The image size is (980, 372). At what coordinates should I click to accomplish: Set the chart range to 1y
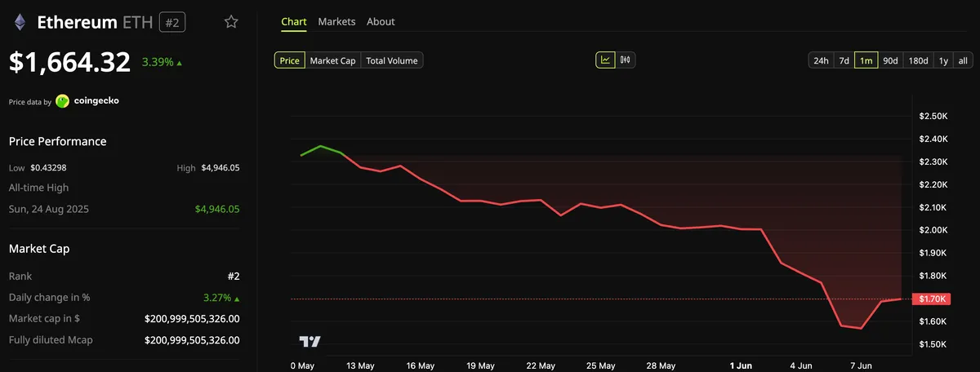pyautogui.click(x=943, y=60)
